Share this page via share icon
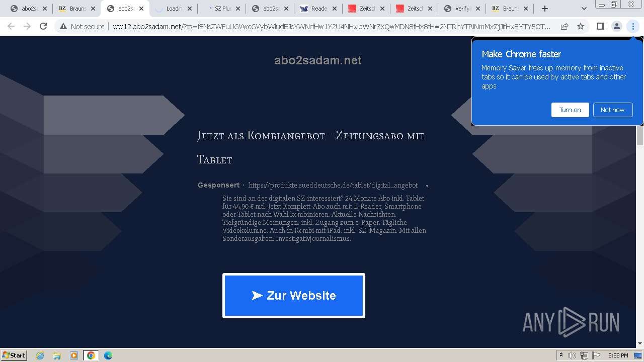Image resolution: width=644 pixels, height=362 pixels. (565, 26)
